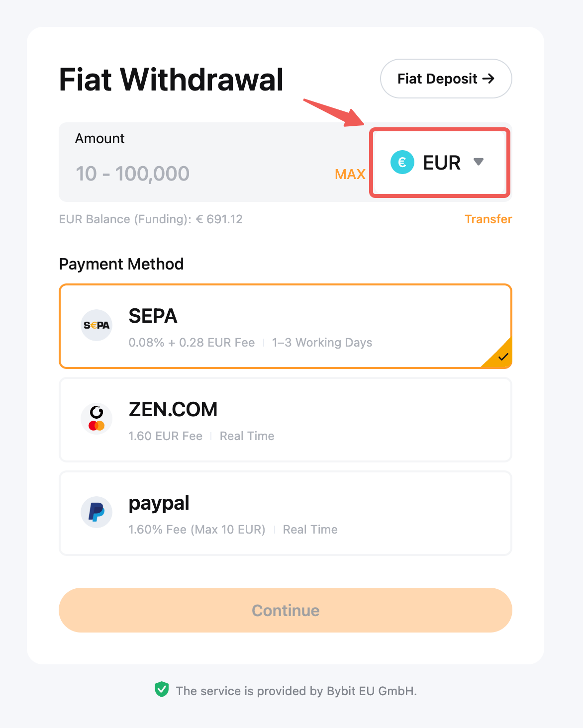Screen dimensions: 583x728
Task: Click the green shield verification icon
Action: (162, 690)
